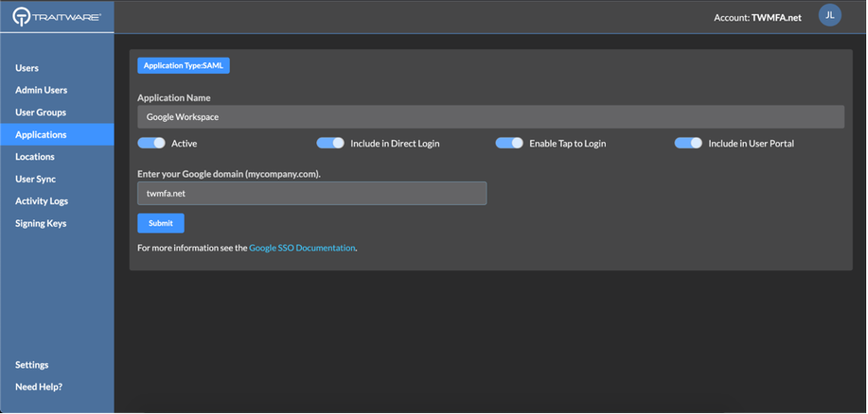Click the 'Enter your Google domain' label
Image resolution: width=868 pixels, height=414 pixels.
click(229, 174)
